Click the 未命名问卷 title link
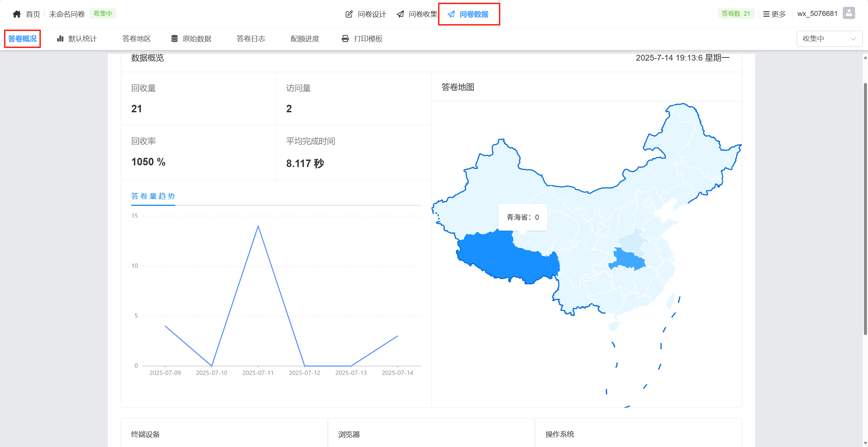Viewport: 868px width, 447px height. pyautogui.click(x=67, y=14)
